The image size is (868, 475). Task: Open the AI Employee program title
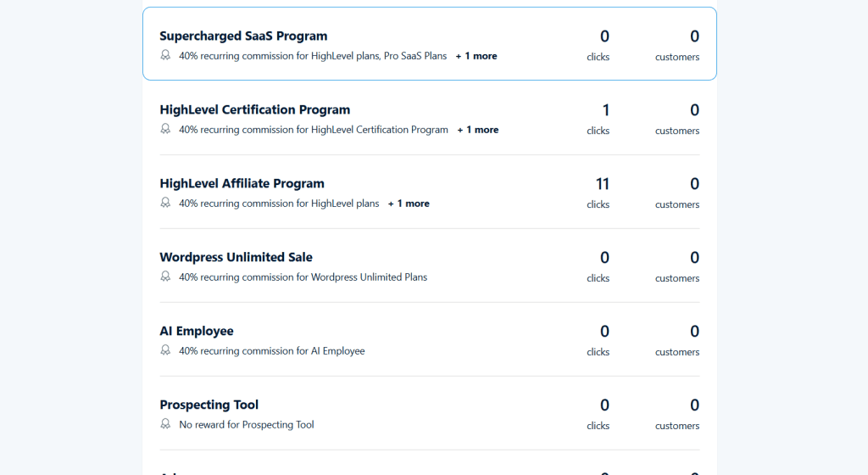click(x=197, y=331)
